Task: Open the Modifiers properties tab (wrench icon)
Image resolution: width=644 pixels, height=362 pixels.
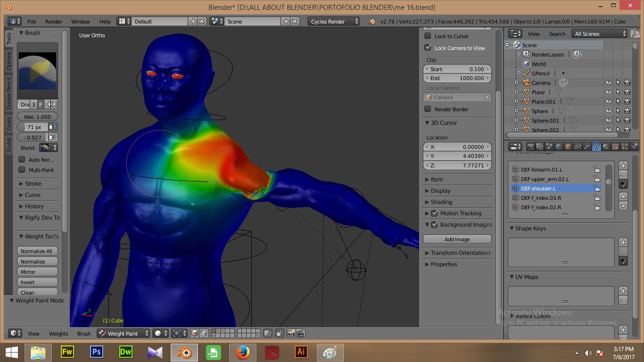Action: click(587, 147)
